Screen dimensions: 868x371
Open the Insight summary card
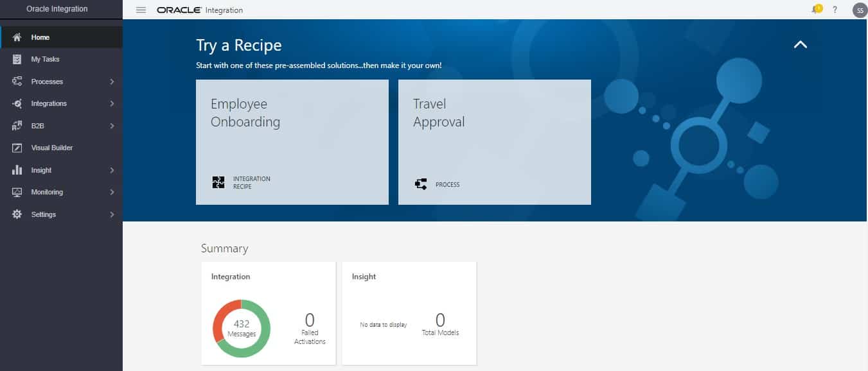409,313
